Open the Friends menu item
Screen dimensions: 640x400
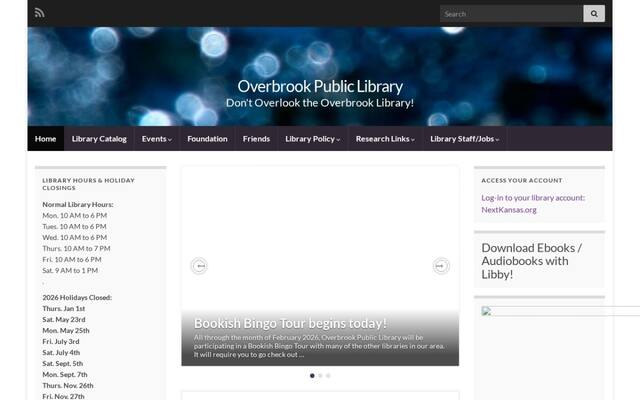pyautogui.click(x=256, y=139)
